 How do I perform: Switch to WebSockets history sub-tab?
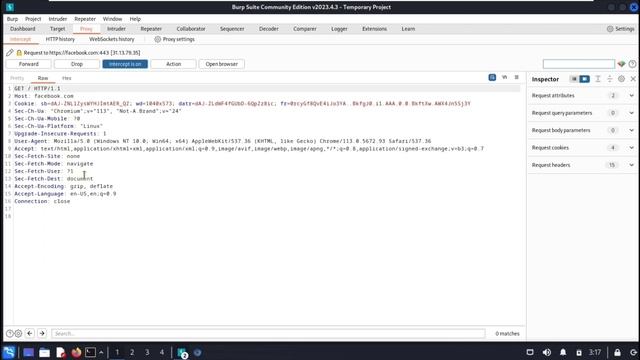[x=111, y=39]
